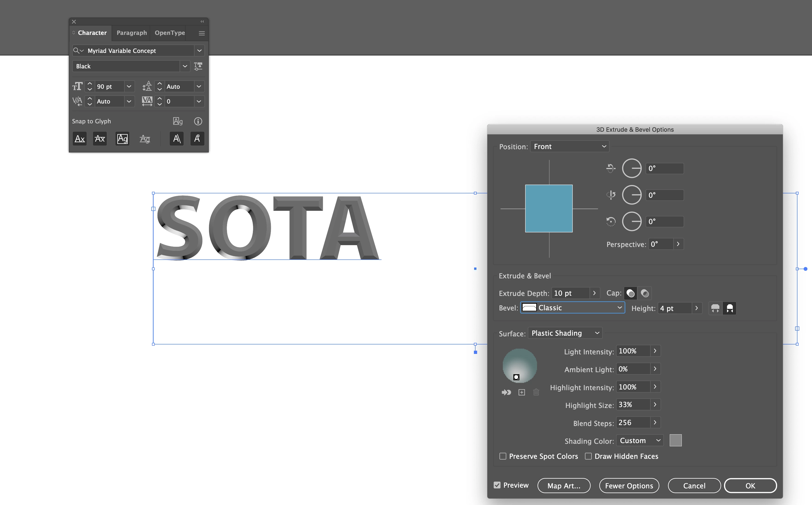Image resolution: width=812 pixels, height=505 pixels.
Task: Click Snap to x-height glyph icon
Action: click(100, 139)
